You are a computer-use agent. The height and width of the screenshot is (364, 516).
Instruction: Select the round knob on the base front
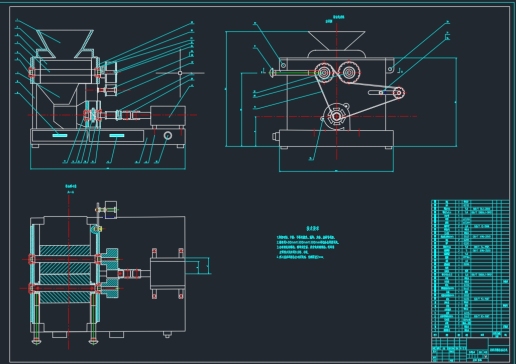pyautogui.click(x=168, y=135)
